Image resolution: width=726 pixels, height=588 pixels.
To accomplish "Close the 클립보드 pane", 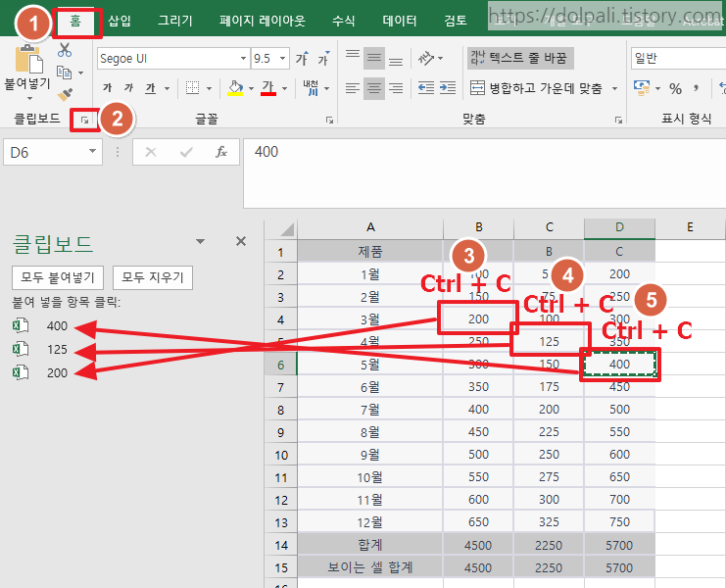I will [x=241, y=241].
